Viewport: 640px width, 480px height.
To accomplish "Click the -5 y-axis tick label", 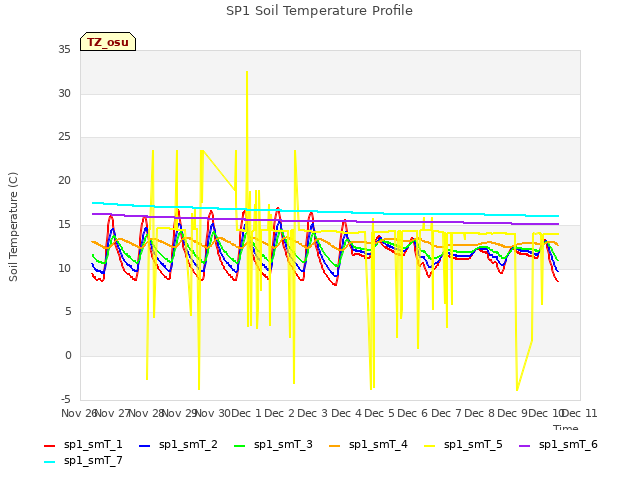I will 66,399.
